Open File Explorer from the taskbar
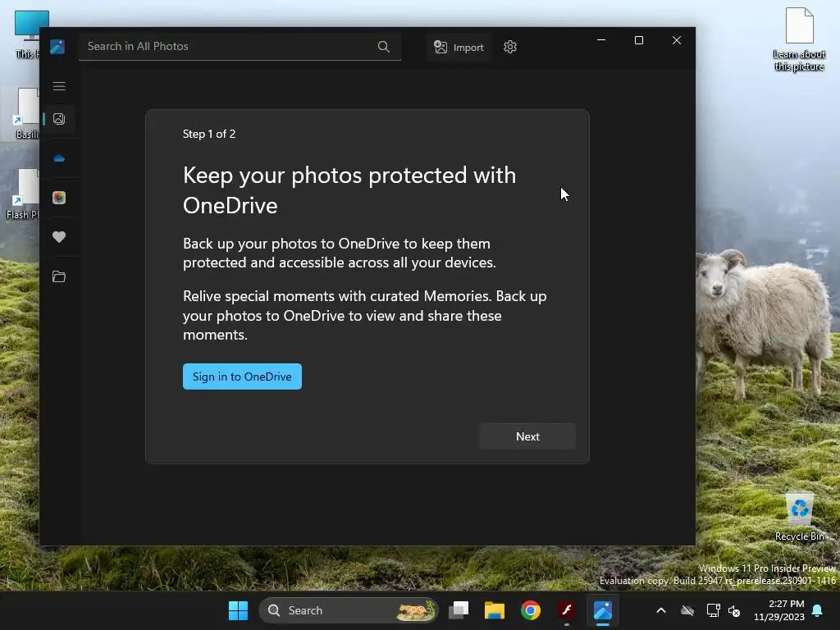 495,610
